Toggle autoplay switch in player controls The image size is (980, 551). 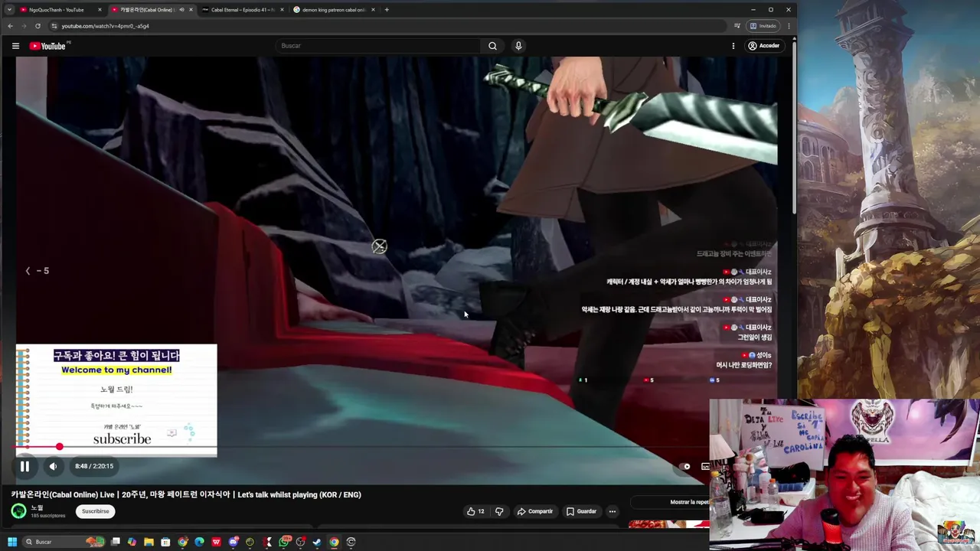685,466
